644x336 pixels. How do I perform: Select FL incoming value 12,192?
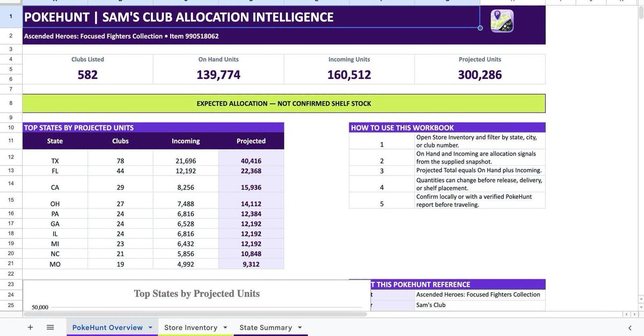pos(186,171)
